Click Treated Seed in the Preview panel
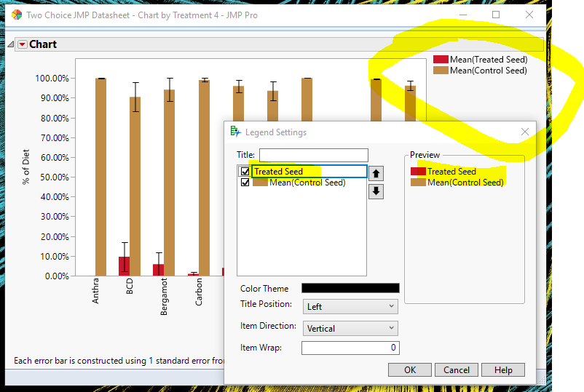This screenshot has height=392, width=584. click(x=451, y=172)
